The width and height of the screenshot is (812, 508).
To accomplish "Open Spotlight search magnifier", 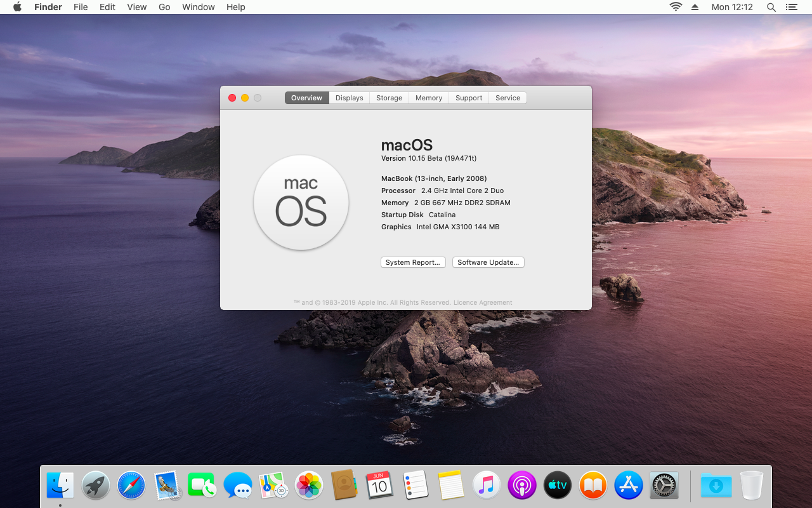I will pyautogui.click(x=771, y=7).
